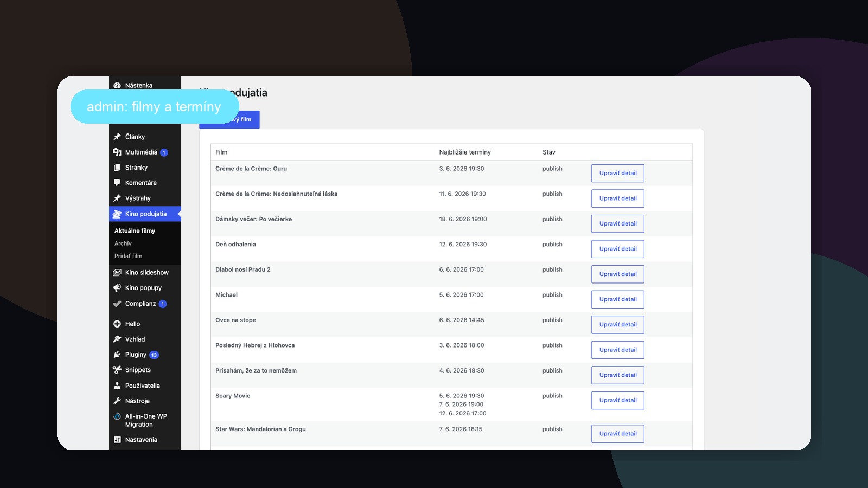
Task: Open the Archív submenu item
Action: (x=123, y=243)
